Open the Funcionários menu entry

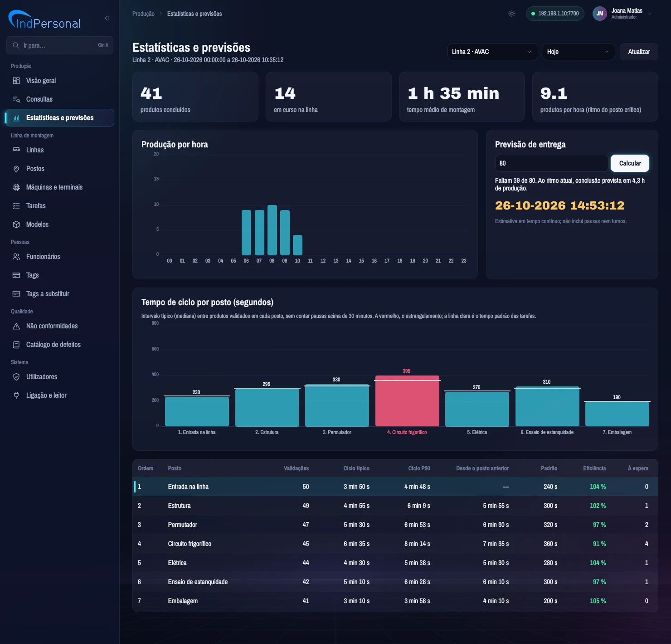pos(59,257)
